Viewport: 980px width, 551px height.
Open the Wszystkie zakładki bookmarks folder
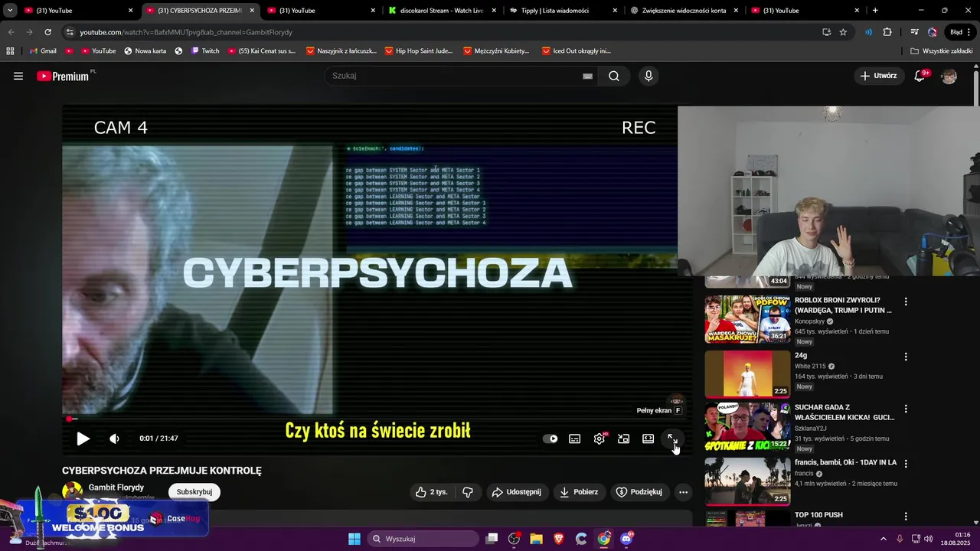(942, 51)
